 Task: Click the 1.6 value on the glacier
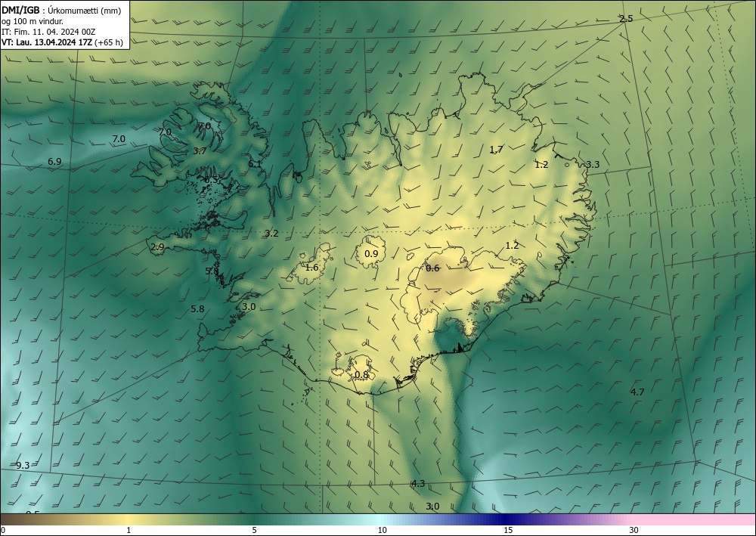(311, 267)
